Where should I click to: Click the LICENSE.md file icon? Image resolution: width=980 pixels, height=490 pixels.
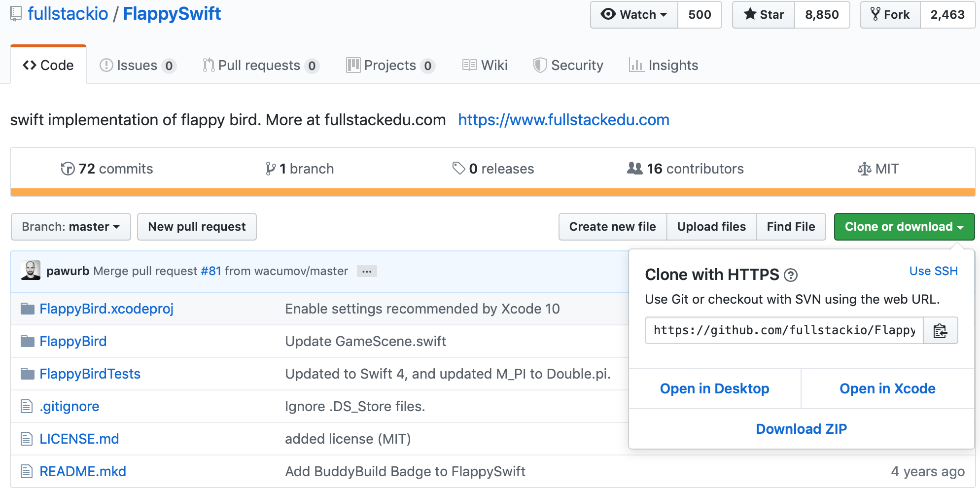[x=27, y=439]
